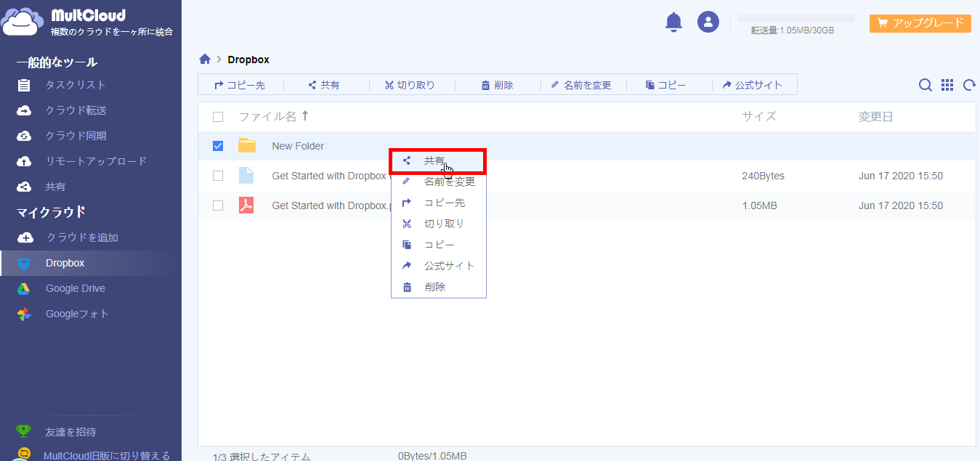Image resolution: width=980 pixels, height=461 pixels.
Task: Open the New Folder name
Action: pyautogui.click(x=298, y=146)
